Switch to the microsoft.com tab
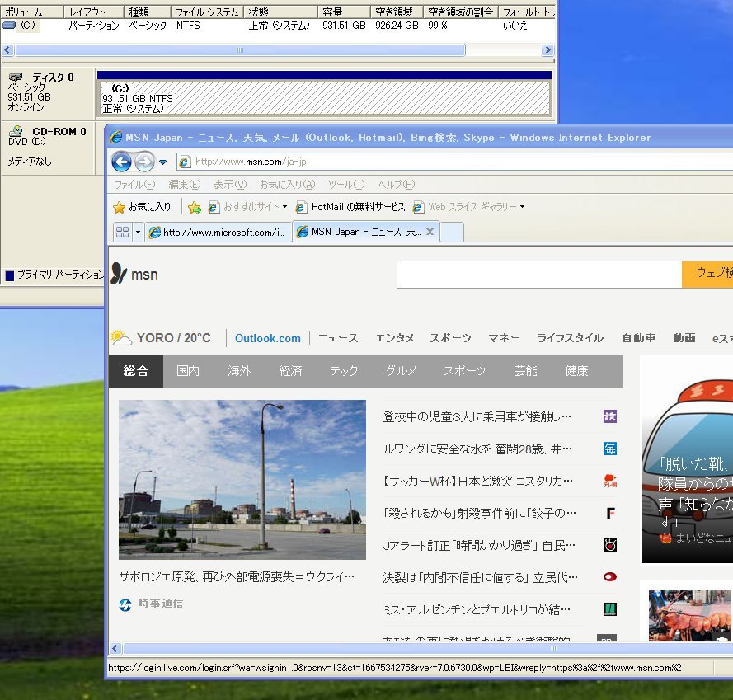Image resolution: width=733 pixels, height=700 pixels. [218, 233]
